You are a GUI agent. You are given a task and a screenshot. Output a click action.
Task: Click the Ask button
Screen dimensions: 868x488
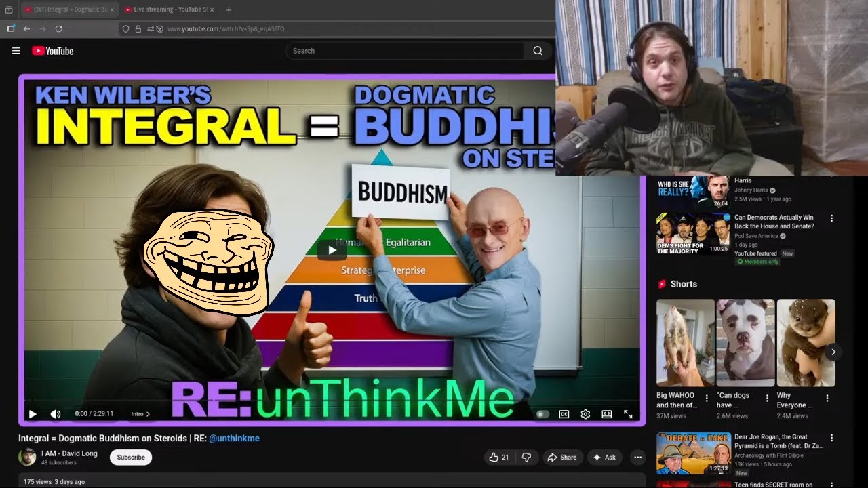point(605,457)
